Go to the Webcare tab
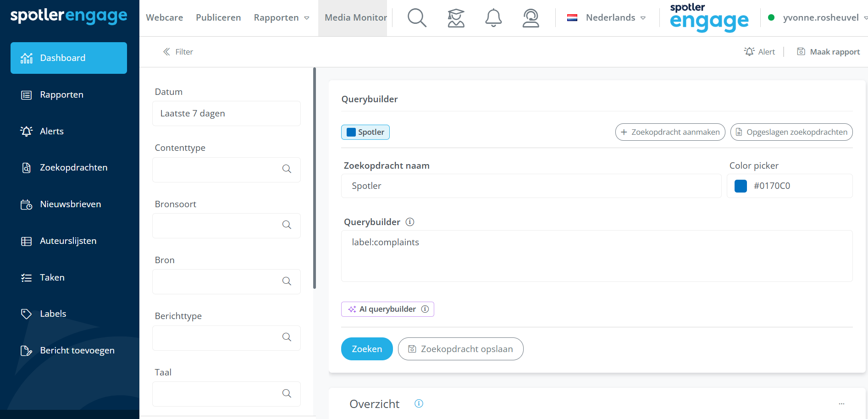The width and height of the screenshot is (868, 419). pos(164,18)
